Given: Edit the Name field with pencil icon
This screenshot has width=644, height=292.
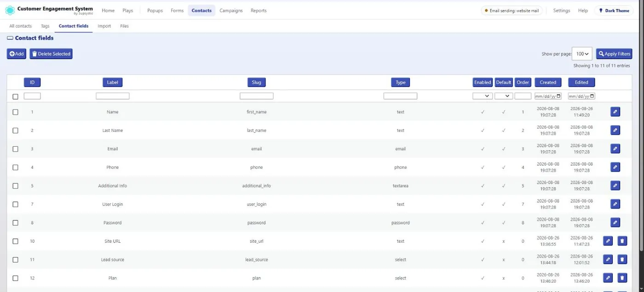Looking at the screenshot, I should (615, 112).
